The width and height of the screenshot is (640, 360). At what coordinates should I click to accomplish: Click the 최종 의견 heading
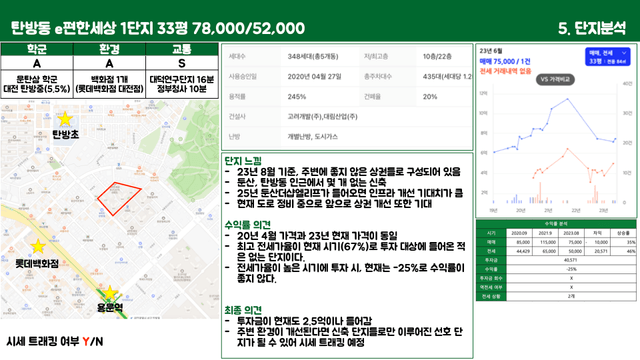(x=243, y=310)
